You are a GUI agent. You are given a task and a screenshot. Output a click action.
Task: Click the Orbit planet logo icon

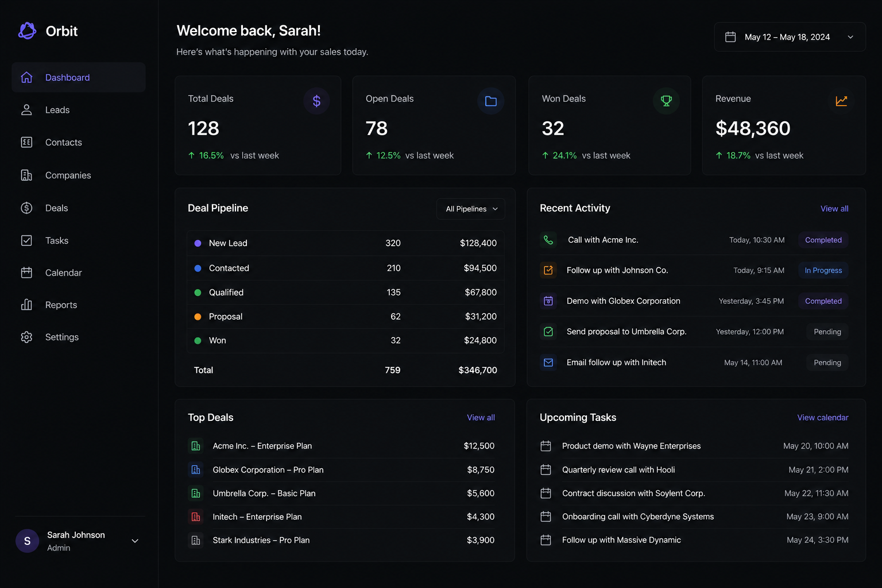[x=27, y=30]
